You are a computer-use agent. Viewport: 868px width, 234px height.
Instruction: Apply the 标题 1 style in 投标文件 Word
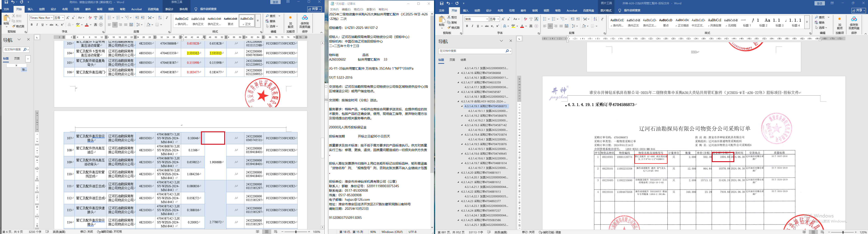(747, 22)
